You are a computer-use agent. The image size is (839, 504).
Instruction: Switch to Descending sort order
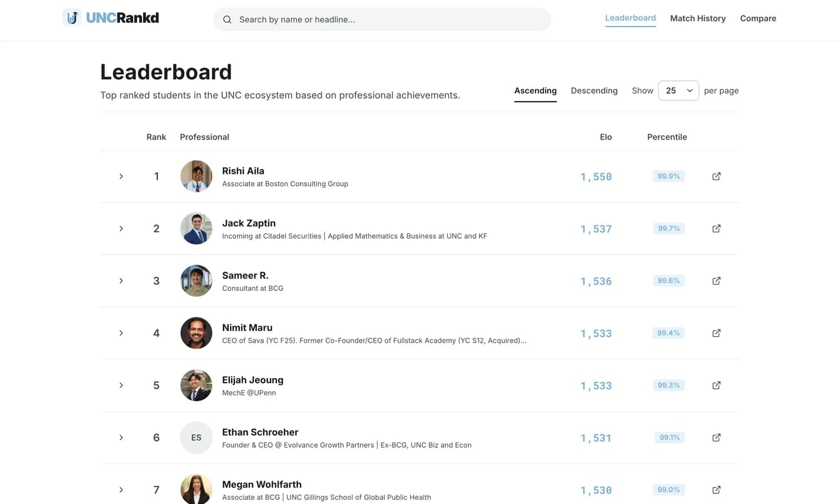tap(594, 90)
